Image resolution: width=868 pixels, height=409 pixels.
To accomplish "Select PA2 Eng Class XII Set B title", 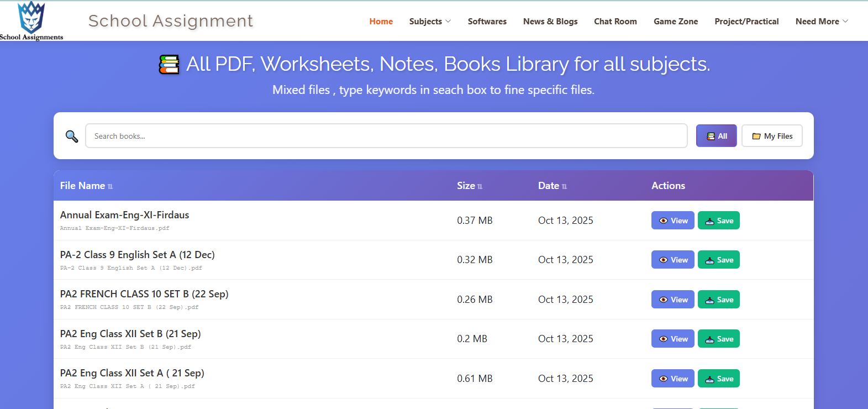I will (x=130, y=334).
